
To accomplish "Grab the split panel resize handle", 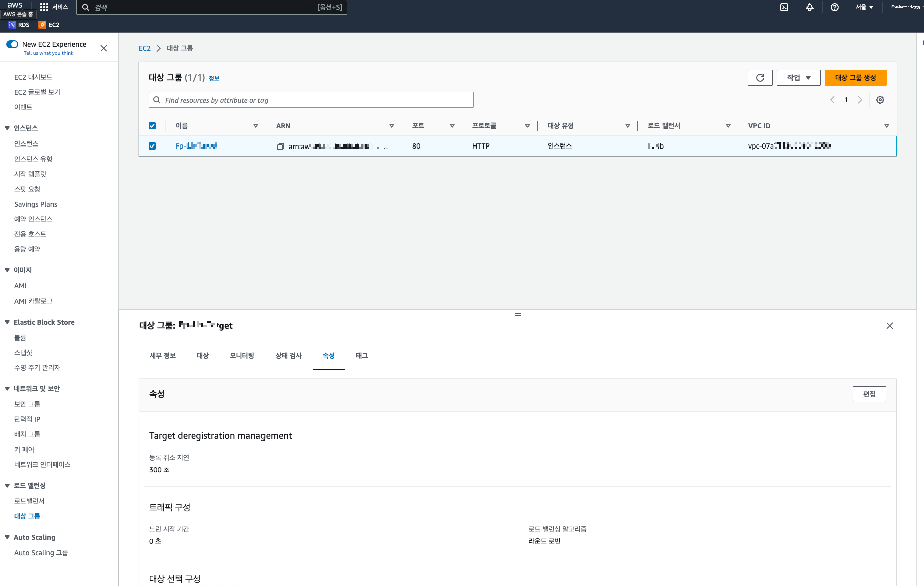I will [518, 314].
